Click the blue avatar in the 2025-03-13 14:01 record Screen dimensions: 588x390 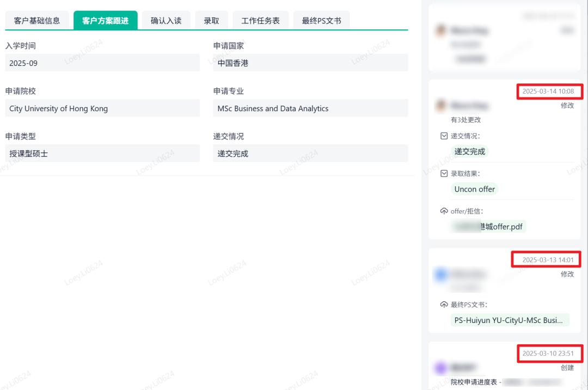pos(441,275)
